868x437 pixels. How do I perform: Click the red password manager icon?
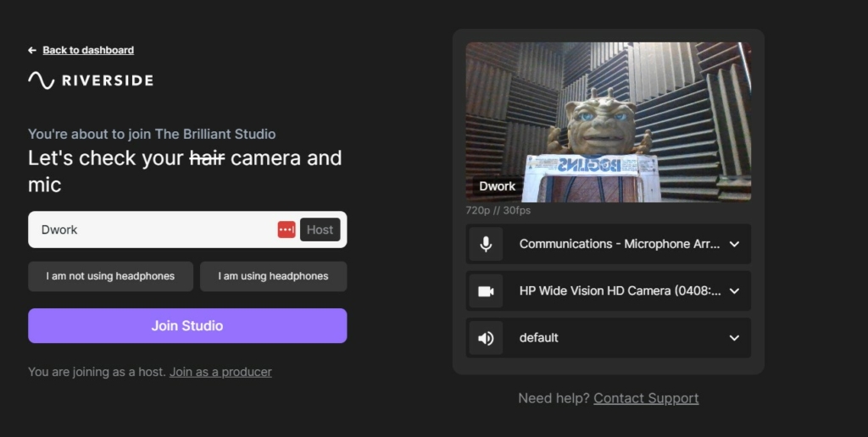click(x=287, y=230)
